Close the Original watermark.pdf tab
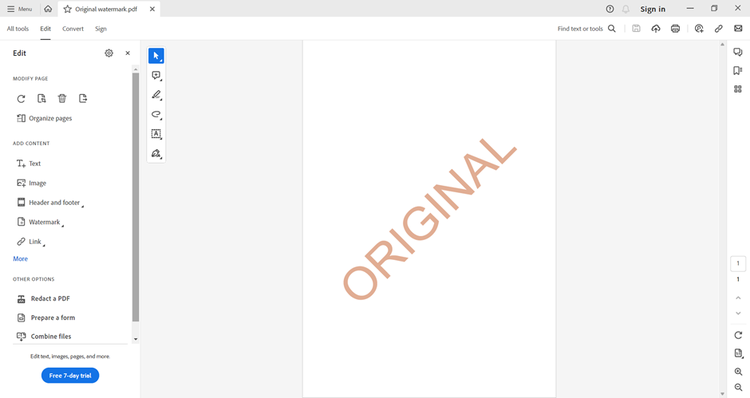Viewport: 750px width, 398px height. point(152,9)
